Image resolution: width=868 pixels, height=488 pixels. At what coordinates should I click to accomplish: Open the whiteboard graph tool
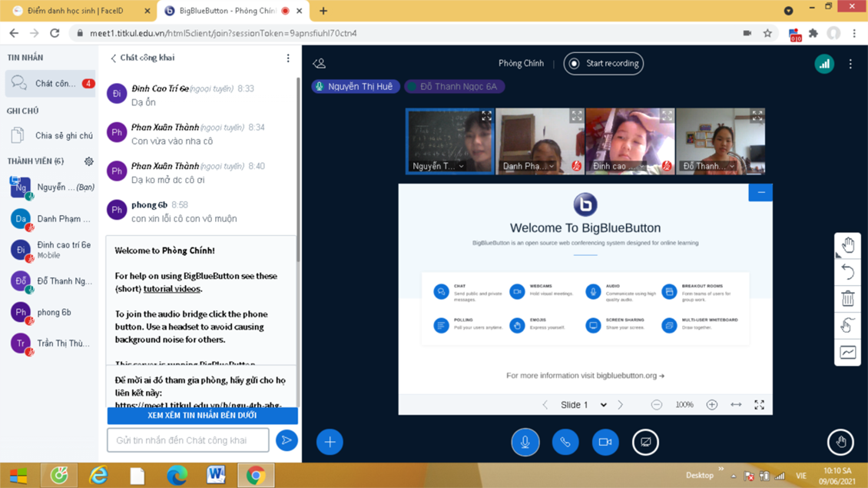(x=847, y=352)
